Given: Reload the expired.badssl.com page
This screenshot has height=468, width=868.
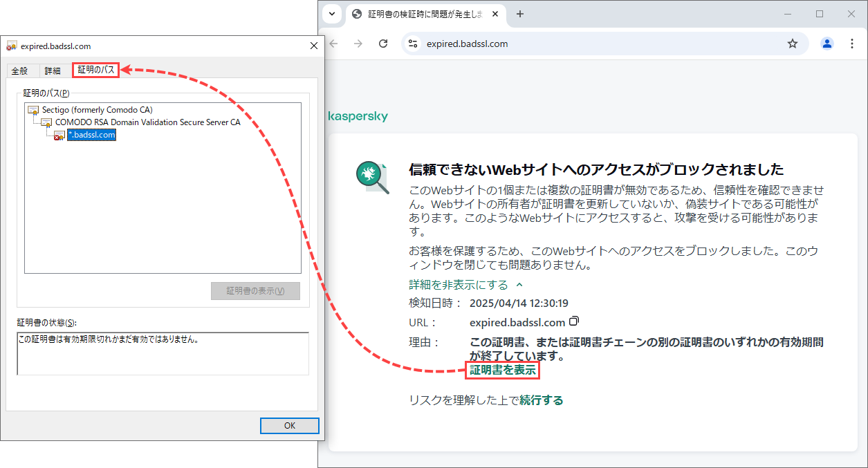Looking at the screenshot, I should pyautogui.click(x=383, y=43).
